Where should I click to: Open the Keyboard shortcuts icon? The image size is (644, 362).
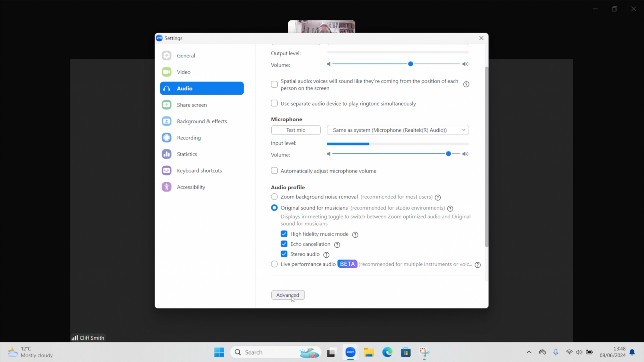[166, 170]
